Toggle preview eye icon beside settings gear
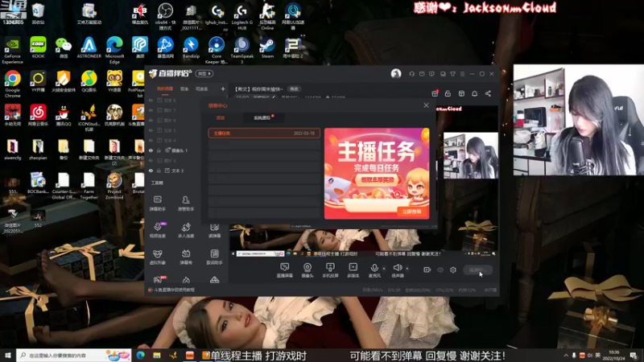Image resolution: width=644 pixels, height=362 pixels. point(440,269)
